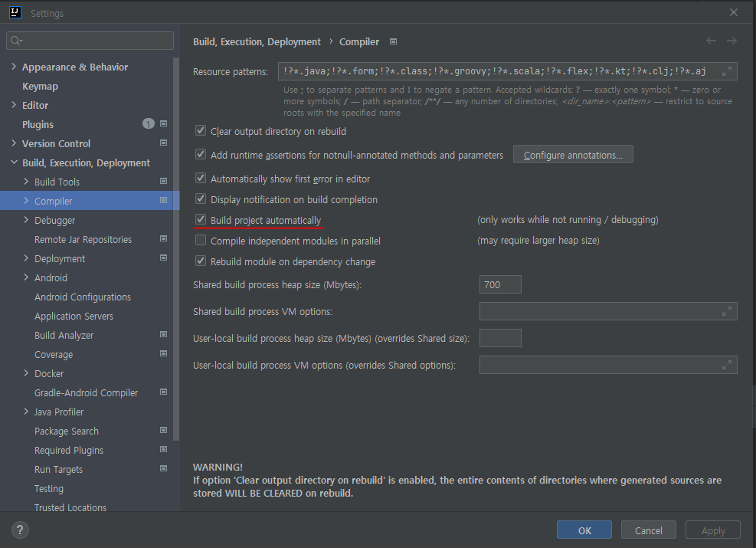Screen dimensions: 756x548
Task: Collapse Build, Execution, Deployment section
Action: pos(14,162)
